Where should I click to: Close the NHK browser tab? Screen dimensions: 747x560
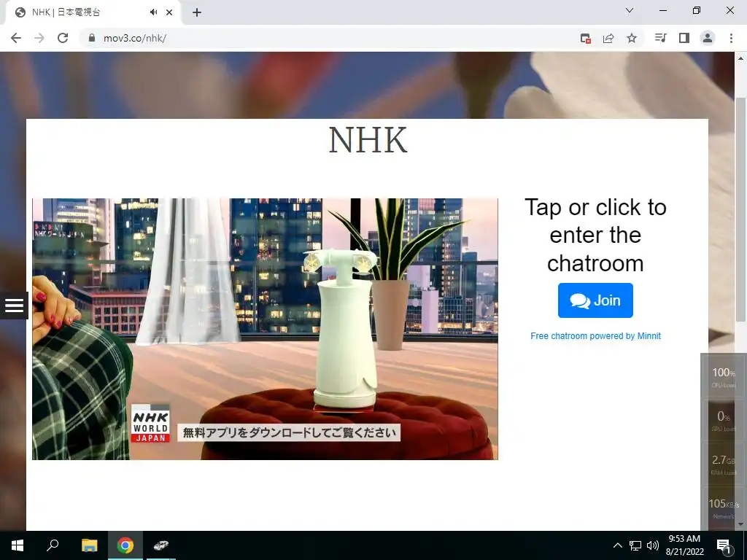pyautogui.click(x=169, y=12)
